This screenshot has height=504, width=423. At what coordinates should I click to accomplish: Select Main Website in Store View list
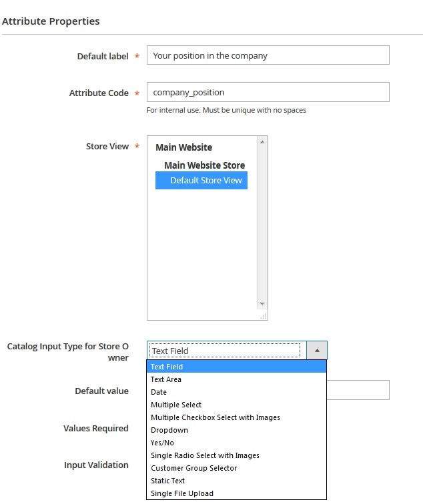tap(184, 147)
